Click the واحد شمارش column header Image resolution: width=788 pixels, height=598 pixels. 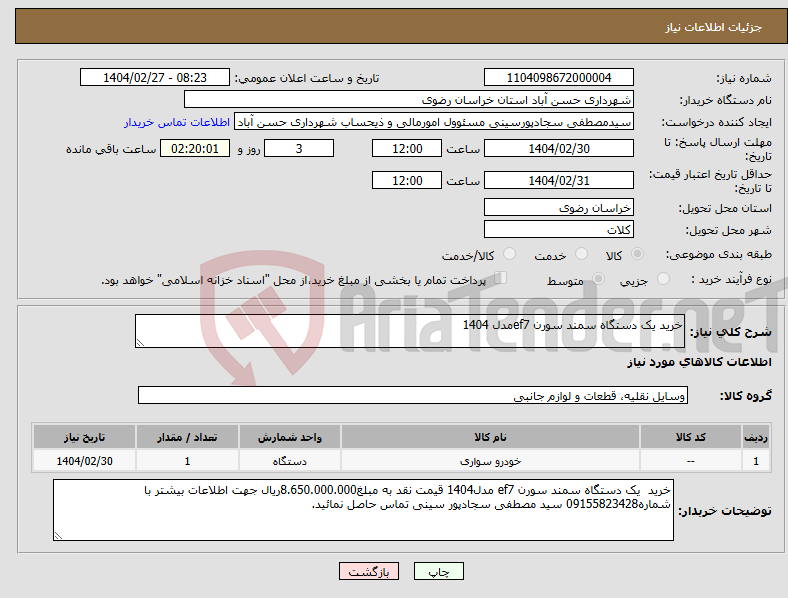click(x=289, y=437)
